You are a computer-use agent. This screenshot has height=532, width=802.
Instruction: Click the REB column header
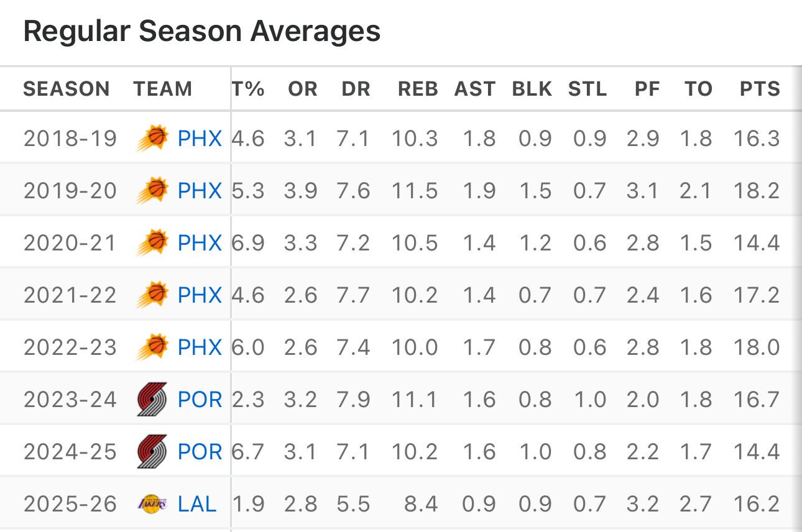[418, 89]
